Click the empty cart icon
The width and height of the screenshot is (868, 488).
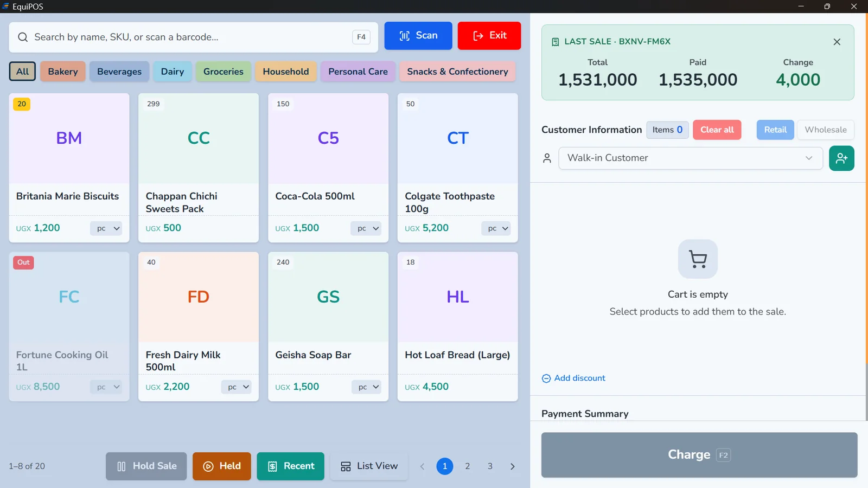point(698,259)
